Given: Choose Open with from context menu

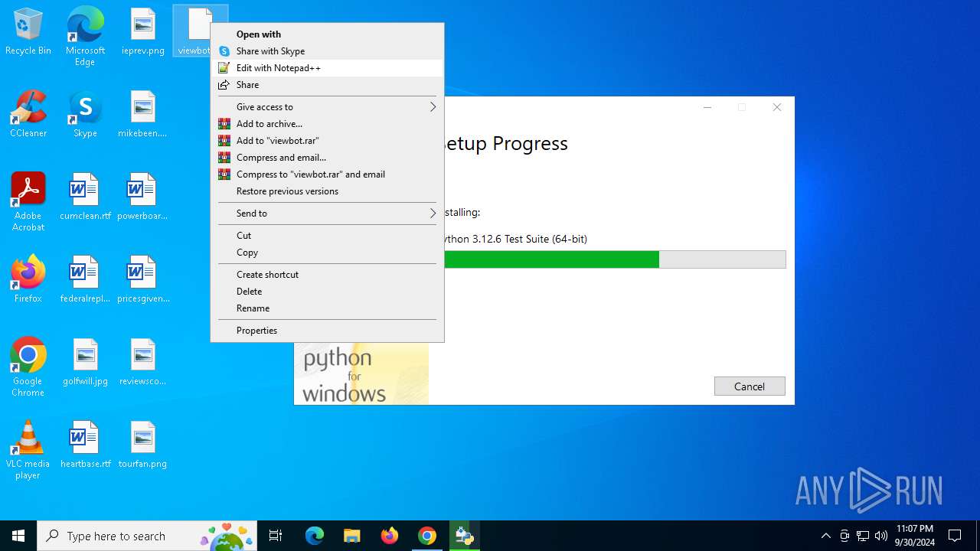Looking at the screenshot, I should (327, 34).
